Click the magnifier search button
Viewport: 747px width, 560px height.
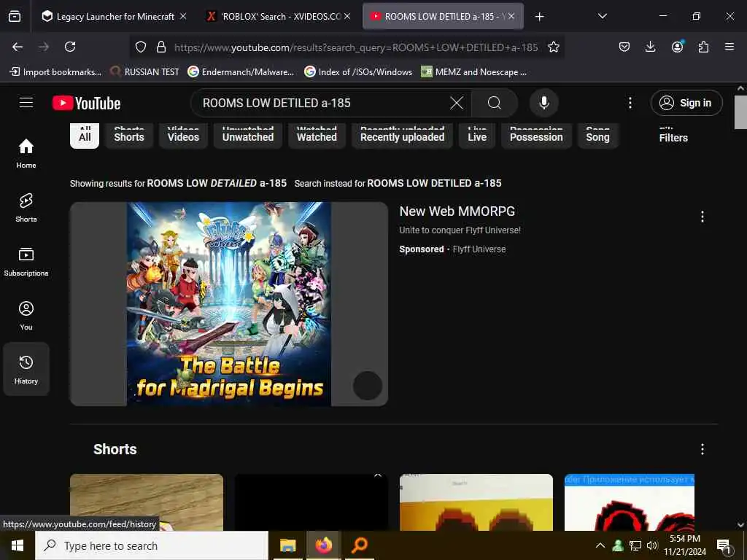(x=495, y=103)
